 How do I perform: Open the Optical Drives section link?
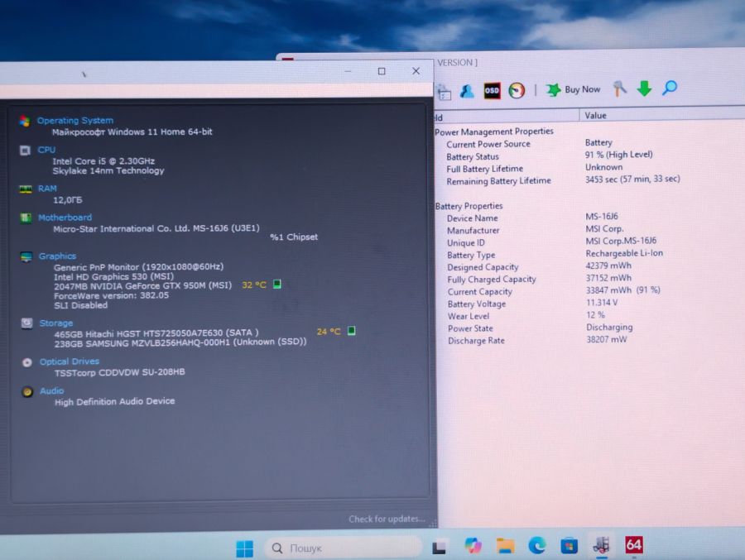coord(70,361)
